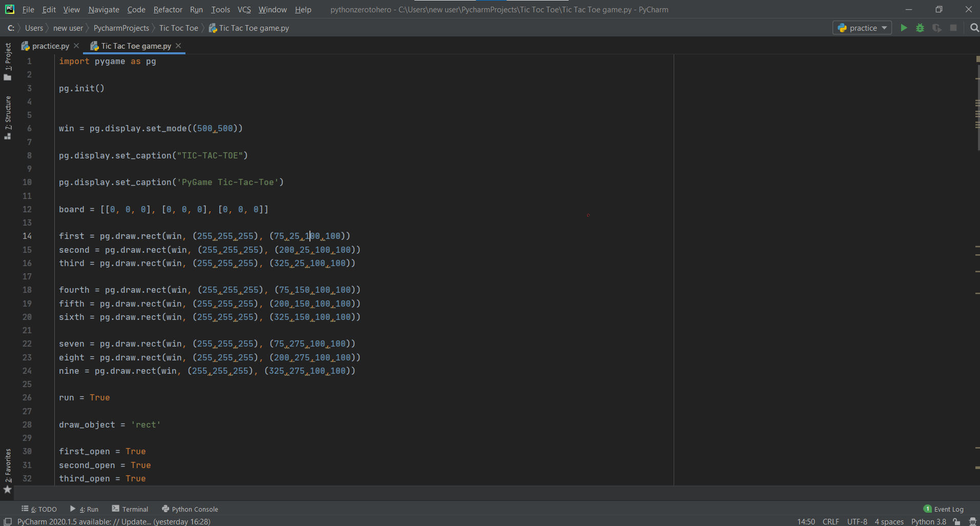
Task: Expand the Favorites tool window
Action: (x=8, y=471)
